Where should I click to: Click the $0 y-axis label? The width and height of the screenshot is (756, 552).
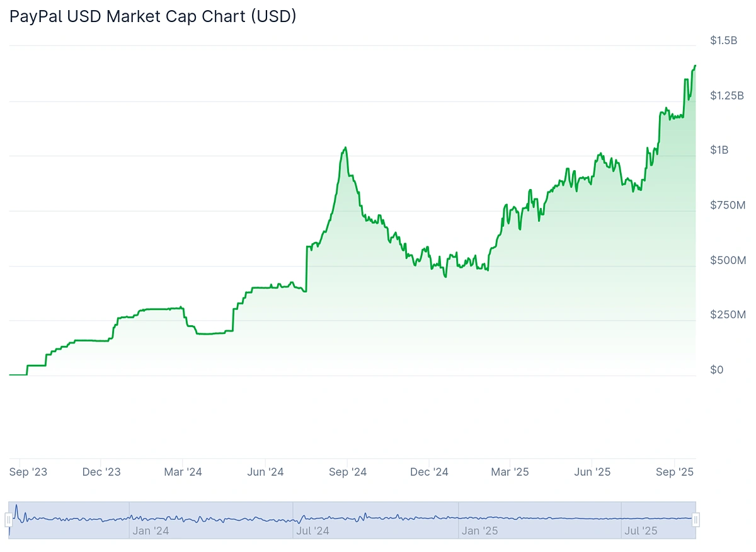coord(716,370)
